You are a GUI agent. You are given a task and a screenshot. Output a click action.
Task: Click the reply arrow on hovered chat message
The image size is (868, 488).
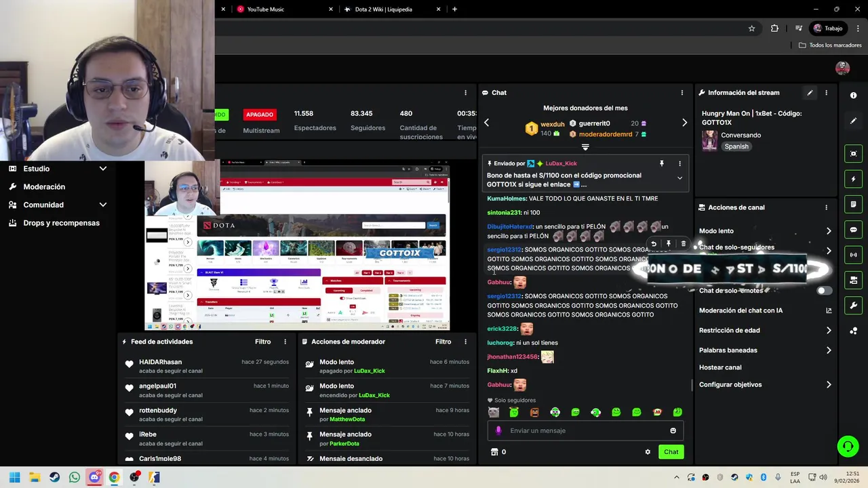coord(654,244)
